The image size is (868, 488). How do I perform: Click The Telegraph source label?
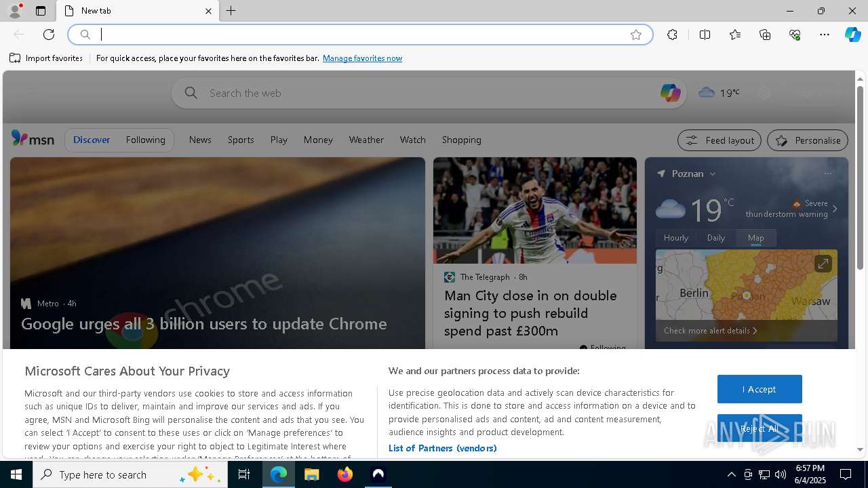485,277
